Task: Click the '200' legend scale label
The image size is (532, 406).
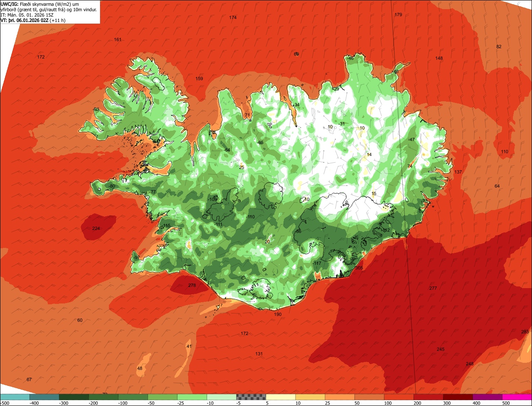Action: coord(417,403)
